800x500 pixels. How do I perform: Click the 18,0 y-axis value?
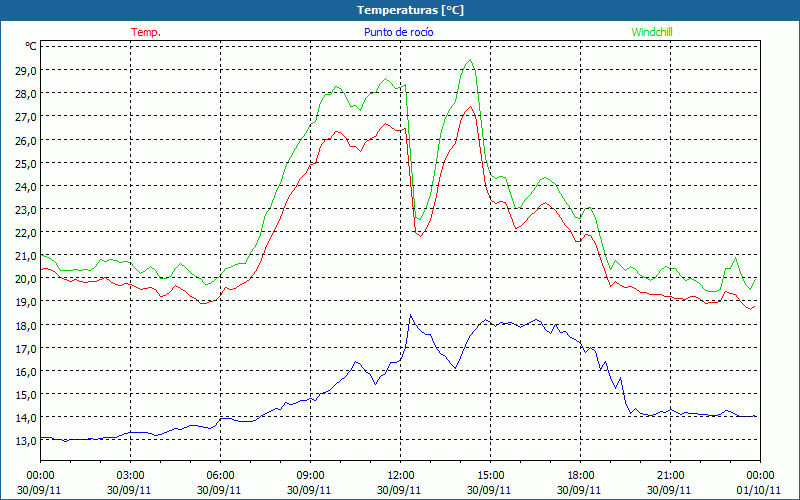coord(26,326)
